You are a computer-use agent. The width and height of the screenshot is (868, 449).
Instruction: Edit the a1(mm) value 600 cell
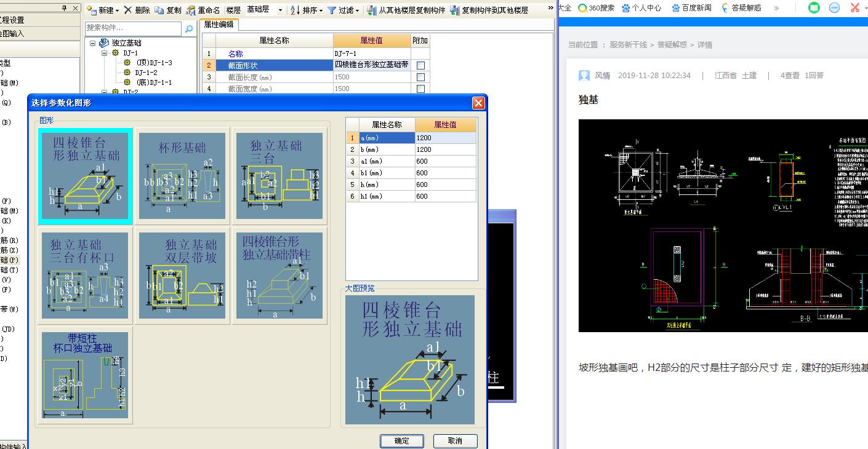[x=446, y=161]
